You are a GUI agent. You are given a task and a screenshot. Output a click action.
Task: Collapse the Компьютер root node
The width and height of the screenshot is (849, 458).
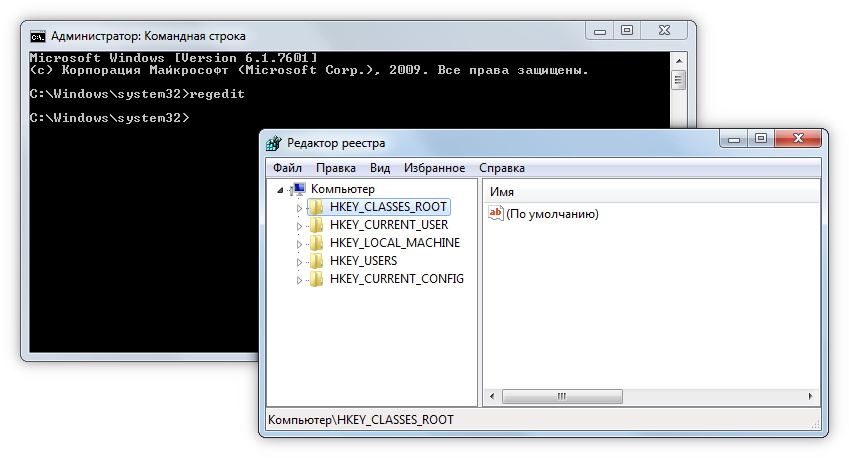pyautogui.click(x=278, y=189)
